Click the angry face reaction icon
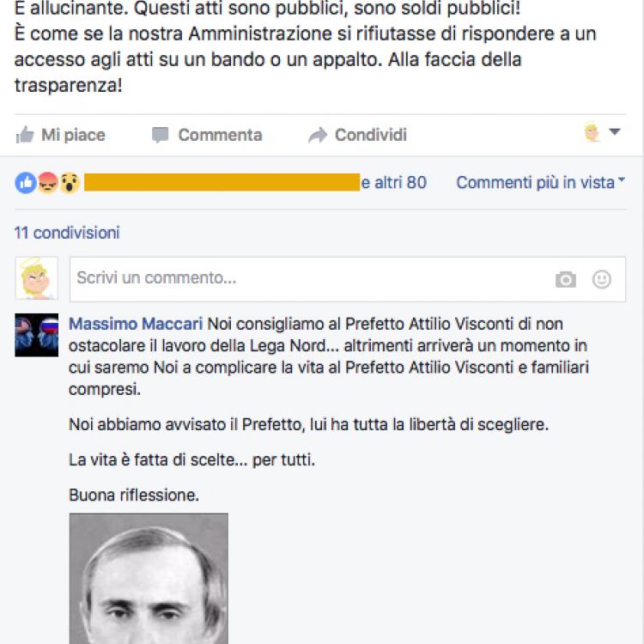 tap(48, 183)
